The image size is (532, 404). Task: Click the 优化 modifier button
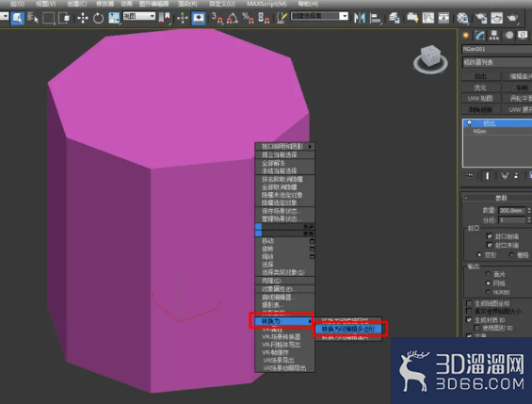coord(481,88)
